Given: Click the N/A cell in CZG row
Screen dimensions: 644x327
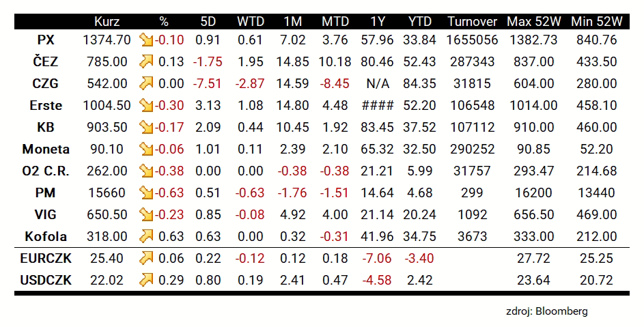Looking at the screenshot, I should pyautogui.click(x=378, y=83).
